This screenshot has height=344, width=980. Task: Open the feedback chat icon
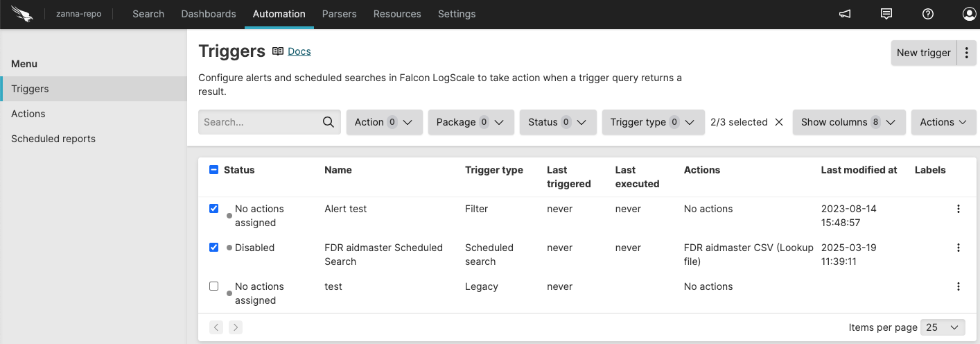(886, 14)
